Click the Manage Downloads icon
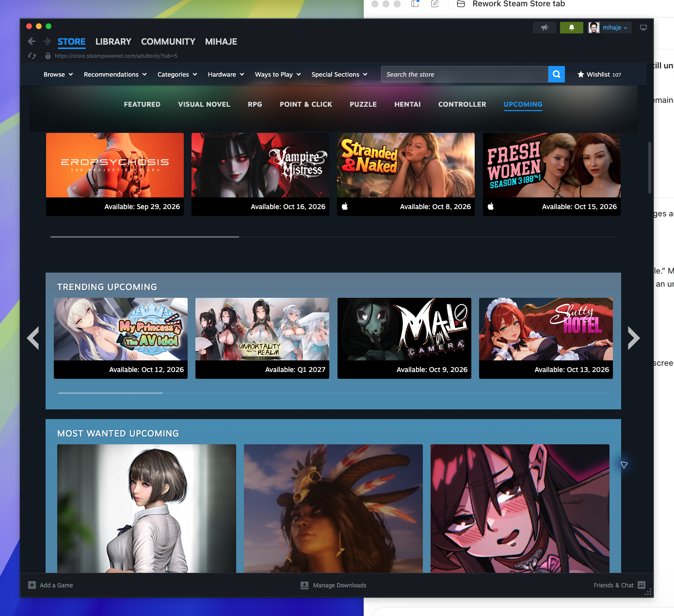The image size is (674, 616). (x=305, y=585)
